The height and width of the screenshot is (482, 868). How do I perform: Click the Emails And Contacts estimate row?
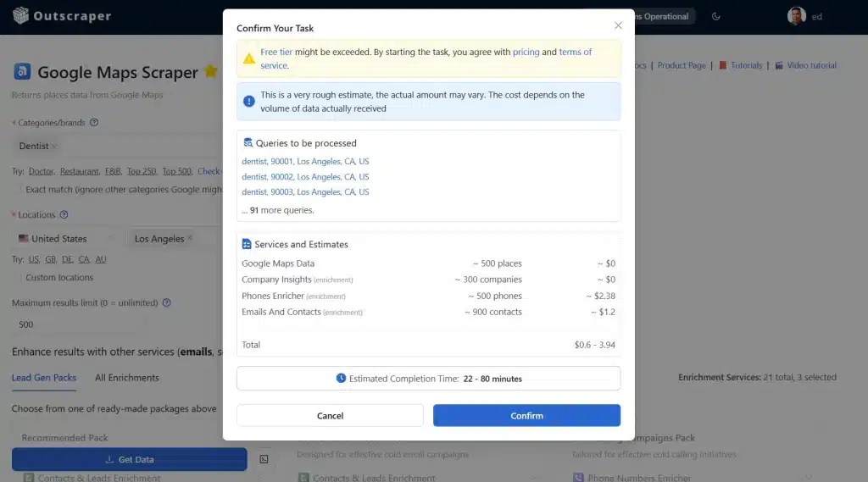click(x=428, y=312)
